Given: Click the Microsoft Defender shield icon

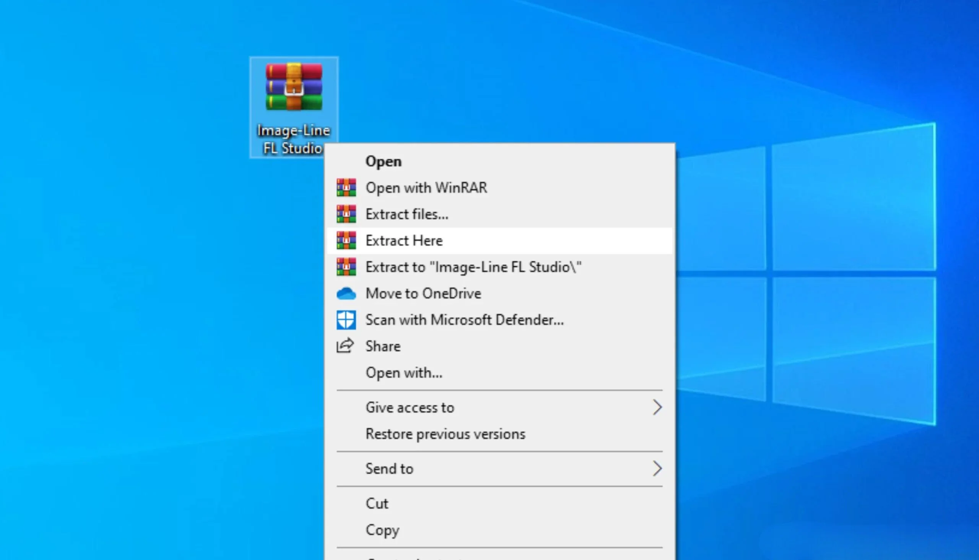Looking at the screenshot, I should pyautogui.click(x=346, y=320).
